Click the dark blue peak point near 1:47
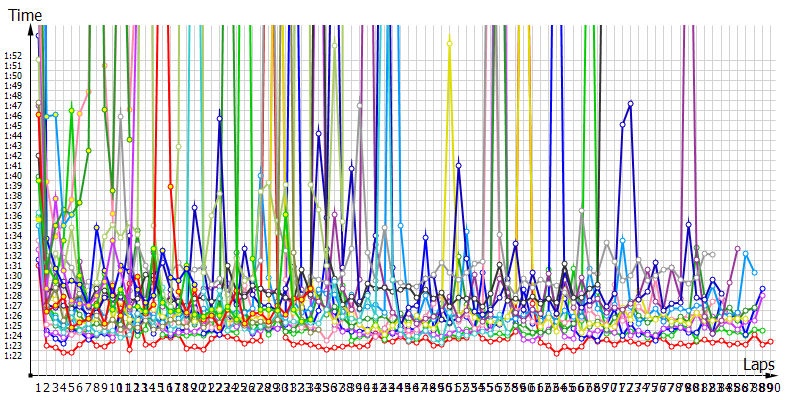Image resolution: width=800 pixels, height=400 pixels. pos(631,103)
